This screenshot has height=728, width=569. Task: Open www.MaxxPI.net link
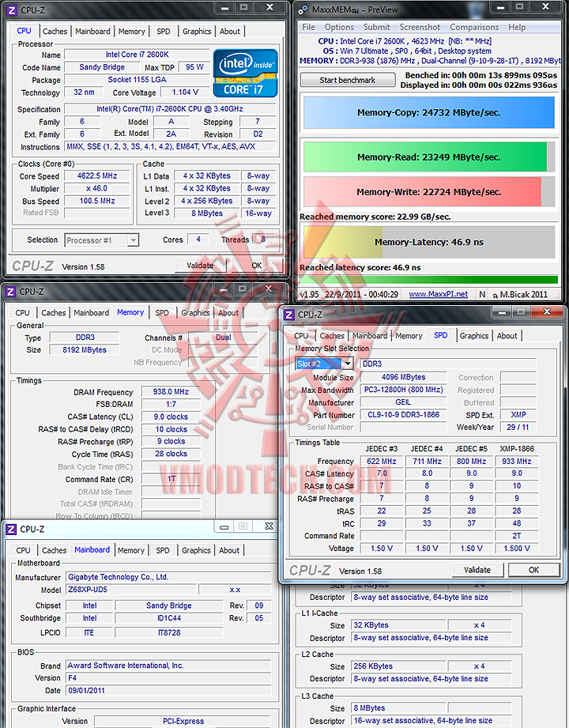coord(438,294)
